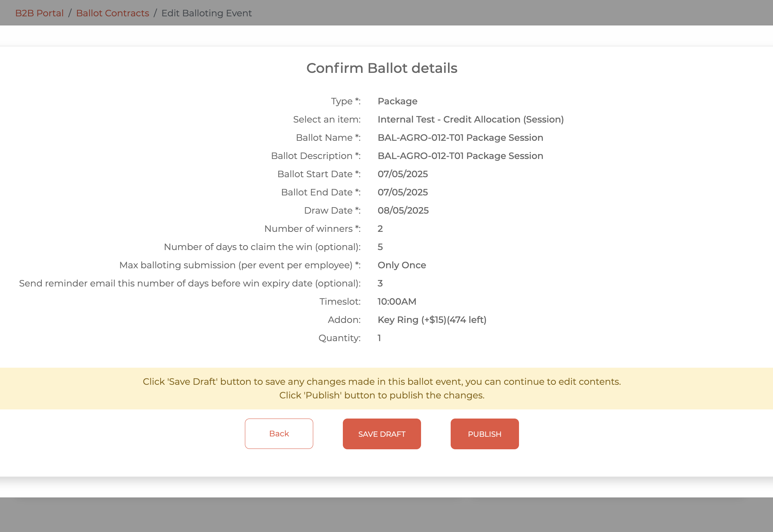Click the 10:00AM timeslot value
773x532 pixels.
click(x=397, y=302)
